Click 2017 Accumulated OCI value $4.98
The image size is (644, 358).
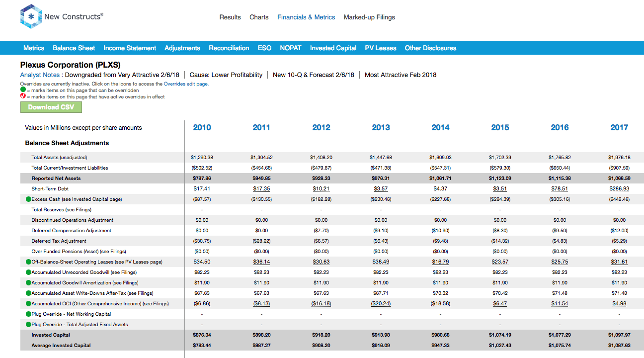coord(619,304)
